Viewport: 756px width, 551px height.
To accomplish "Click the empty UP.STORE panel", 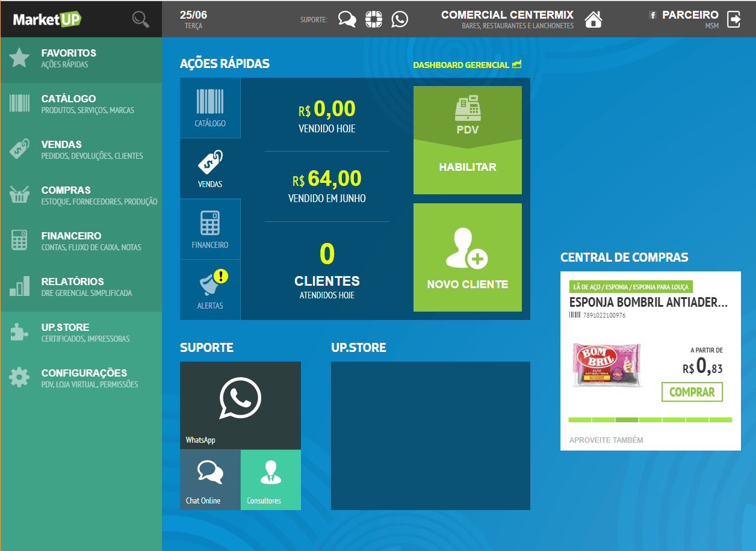I will (430, 436).
